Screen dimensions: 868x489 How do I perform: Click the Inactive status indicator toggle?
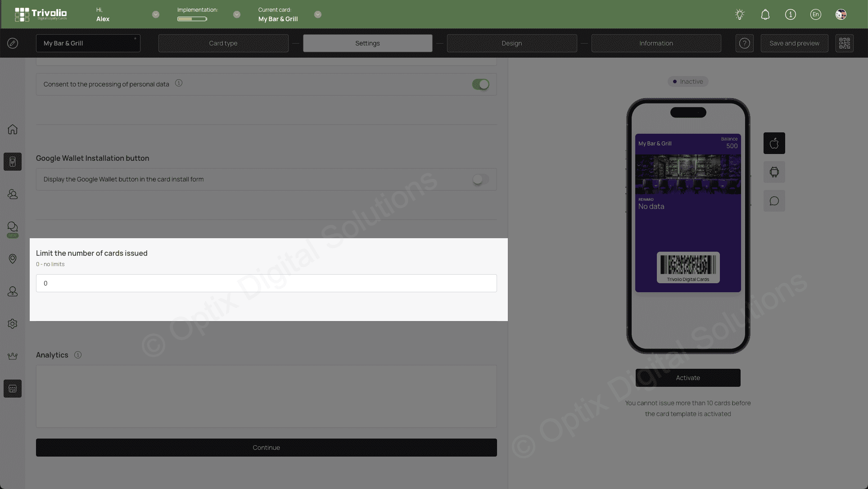[688, 81]
